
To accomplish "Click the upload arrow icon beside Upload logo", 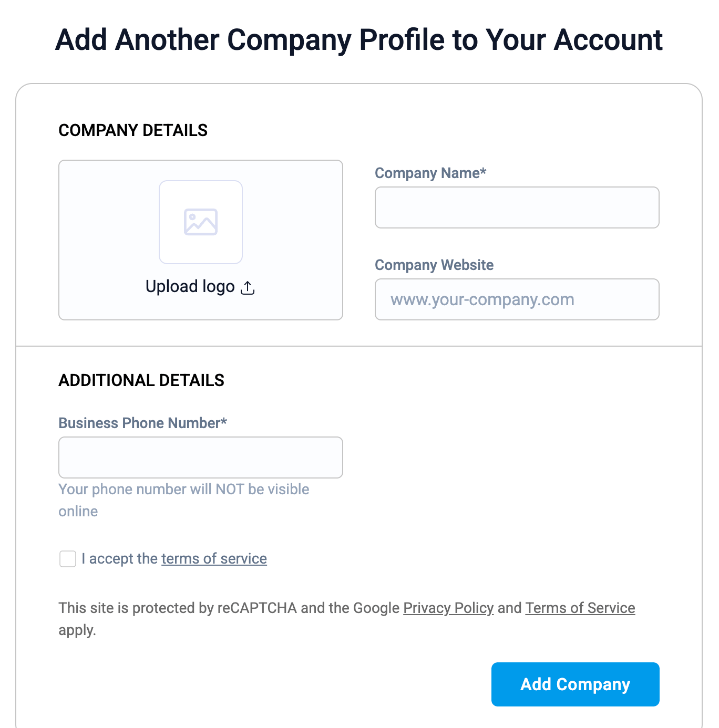I will [x=248, y=288].
